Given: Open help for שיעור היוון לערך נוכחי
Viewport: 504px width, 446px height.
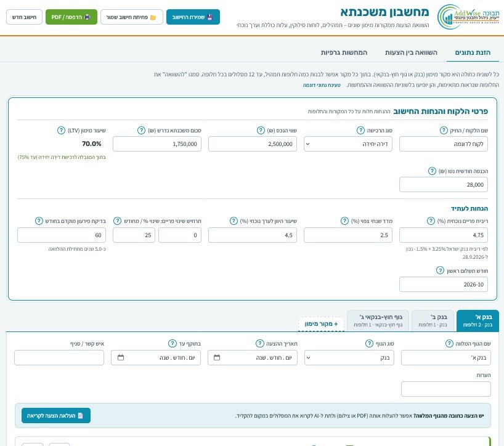Looking at the screenshot, I should pos(234,221).
